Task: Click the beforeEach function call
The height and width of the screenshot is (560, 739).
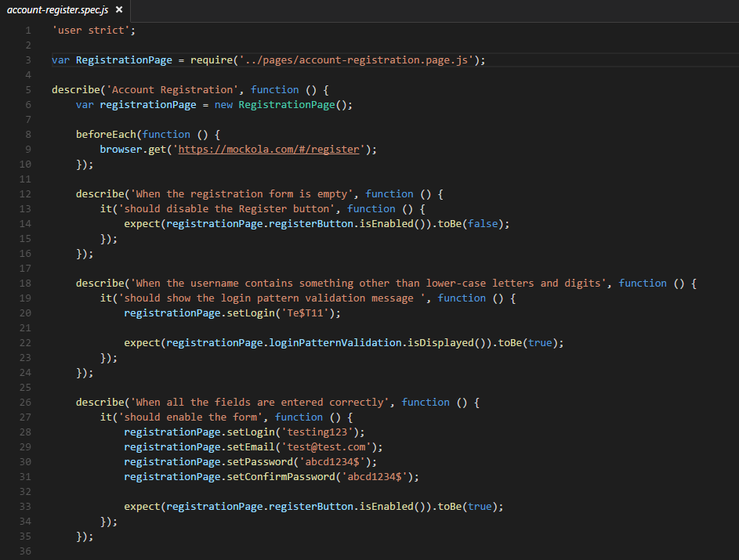Action: click(106, 134)
